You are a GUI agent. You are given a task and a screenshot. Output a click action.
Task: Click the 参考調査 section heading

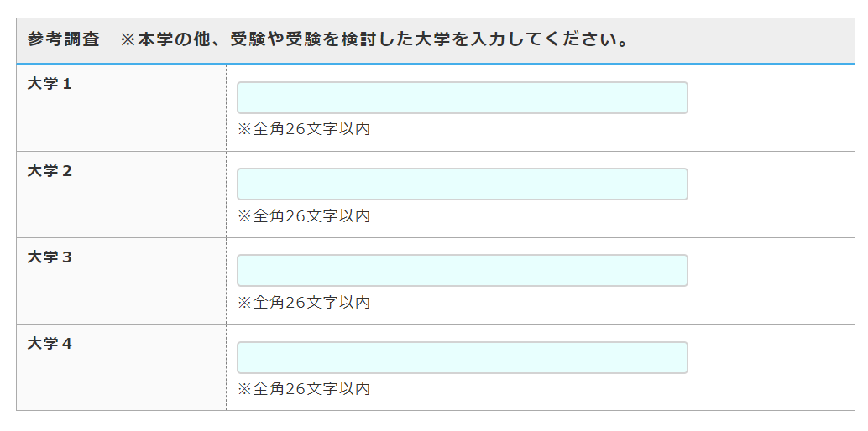[64, 40]
